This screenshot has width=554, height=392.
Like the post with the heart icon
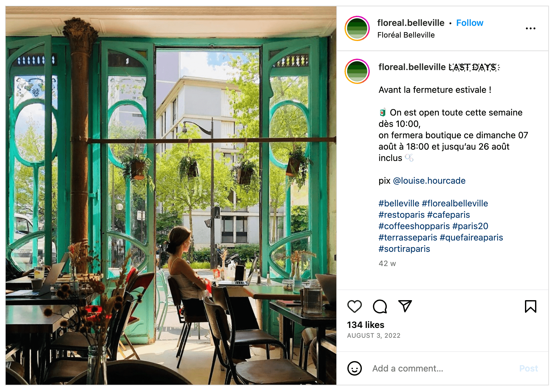click(354, 306)
